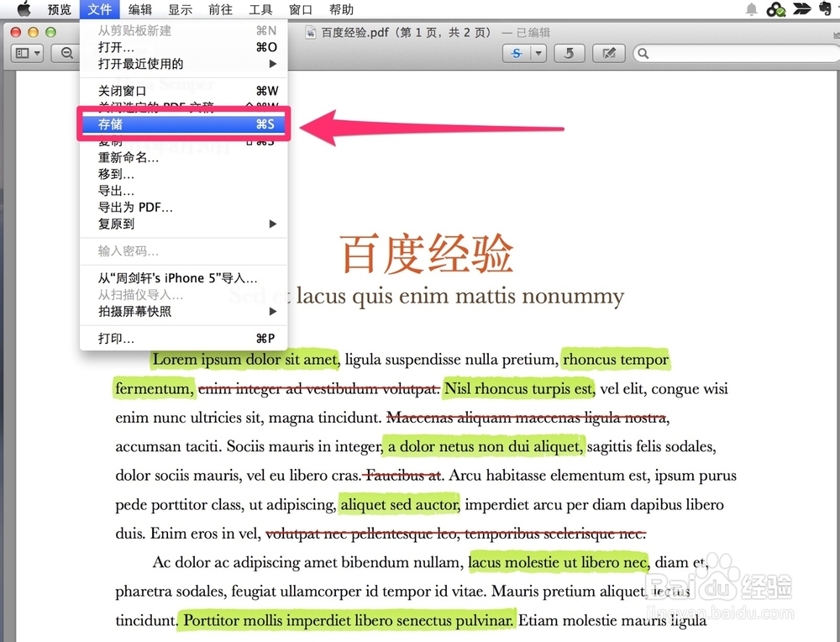
Task: Open the sidebar view dropdown arrow
Action: tap(37, 53)
